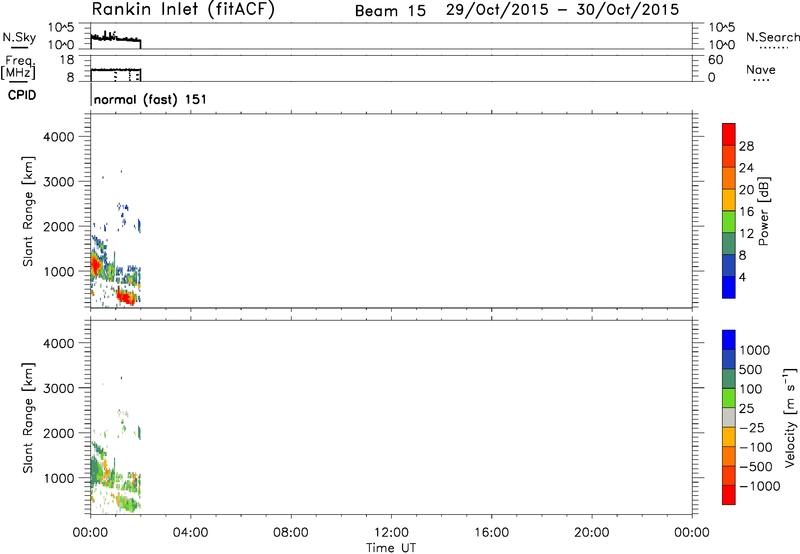Click the '08:00' time tick label
This screenshot has height=554, width=800.
point(290,533)
